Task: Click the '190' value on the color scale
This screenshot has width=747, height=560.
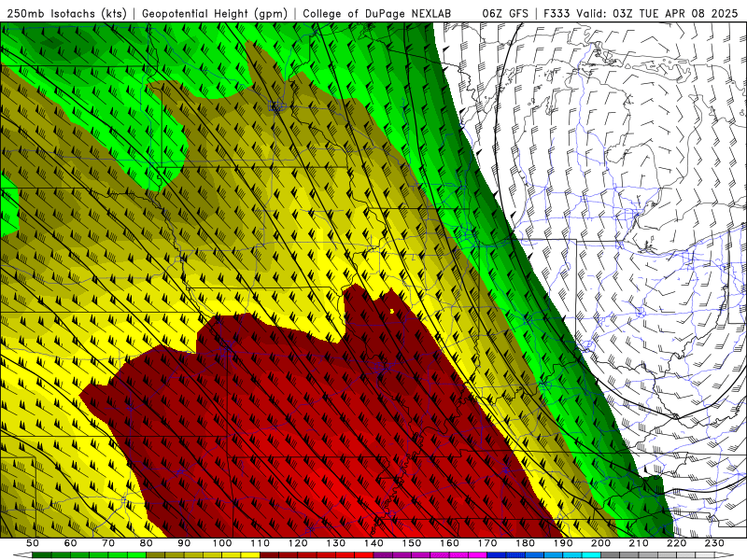Action: pos(563,543)
